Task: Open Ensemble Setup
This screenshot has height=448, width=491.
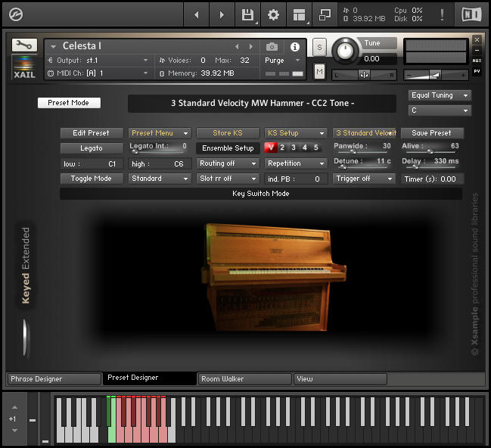Action: tap(228, 148)
